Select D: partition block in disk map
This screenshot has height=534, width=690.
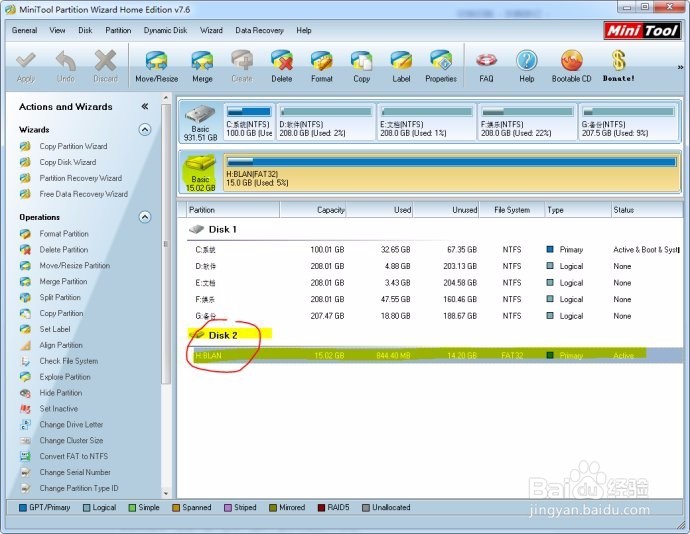(326, 122)
